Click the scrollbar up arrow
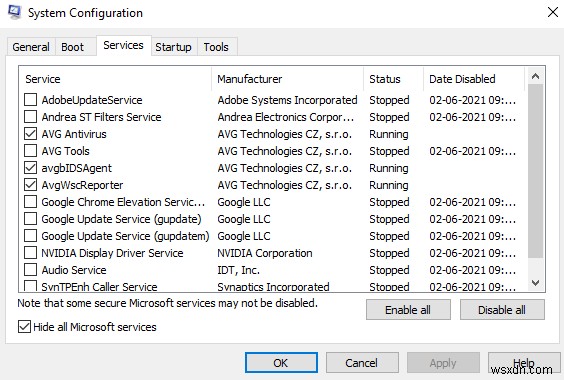564x380 pixels. coord(535,76)
